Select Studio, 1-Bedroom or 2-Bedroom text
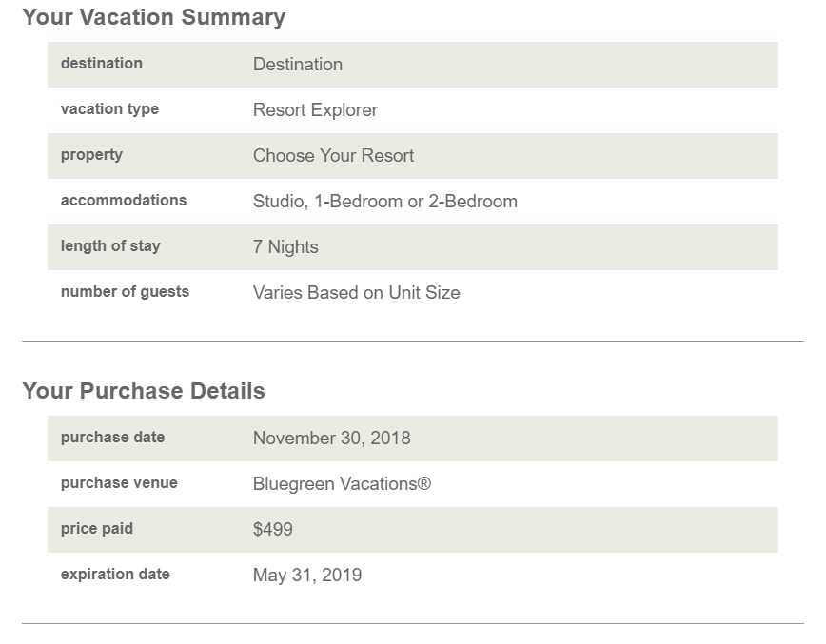 pyautogui.click(x=385, y=202)
